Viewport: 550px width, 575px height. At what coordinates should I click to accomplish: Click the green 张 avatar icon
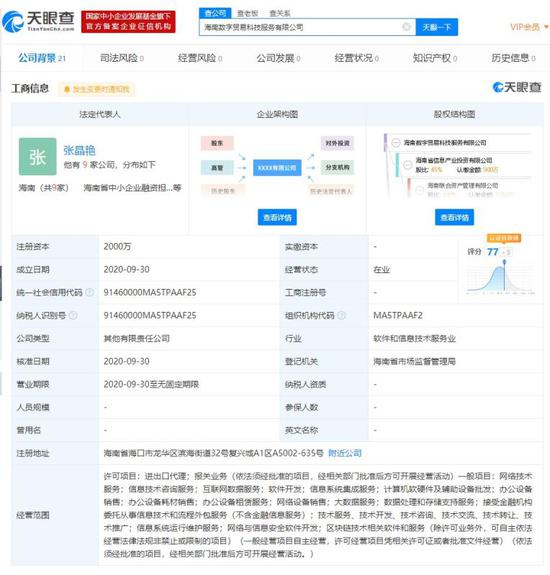[37, 157]
